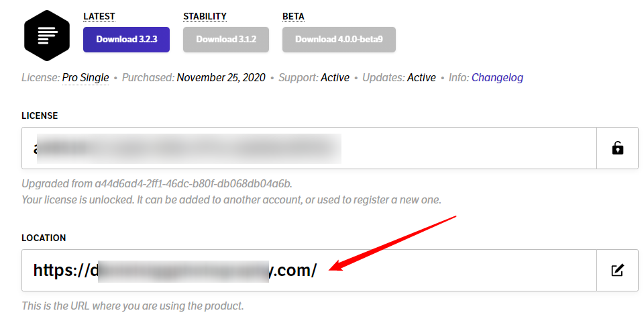
Task: Click the STABILITY label heading
Action: point(205,16)
